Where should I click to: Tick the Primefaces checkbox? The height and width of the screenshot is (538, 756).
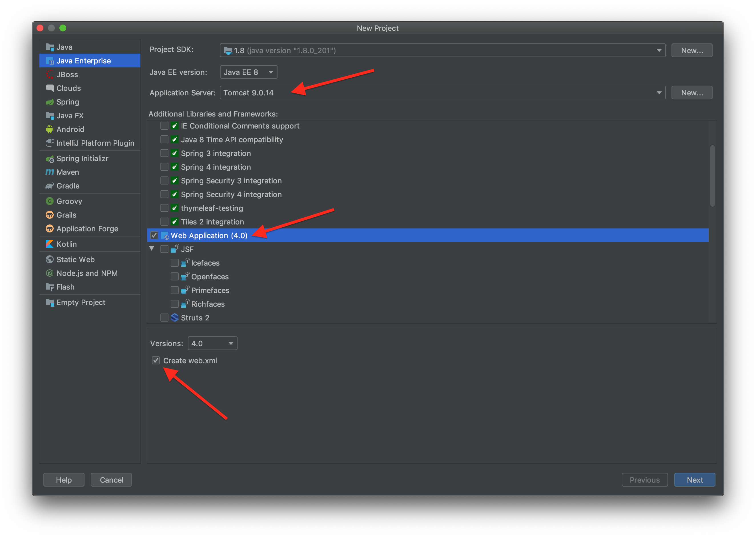click(174, 290)
